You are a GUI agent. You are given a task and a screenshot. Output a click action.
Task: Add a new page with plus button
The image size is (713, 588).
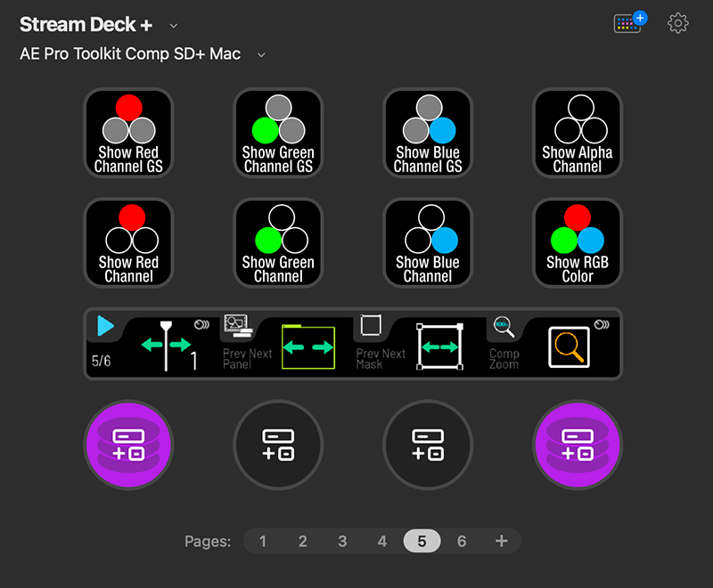[x=502, y=541]
